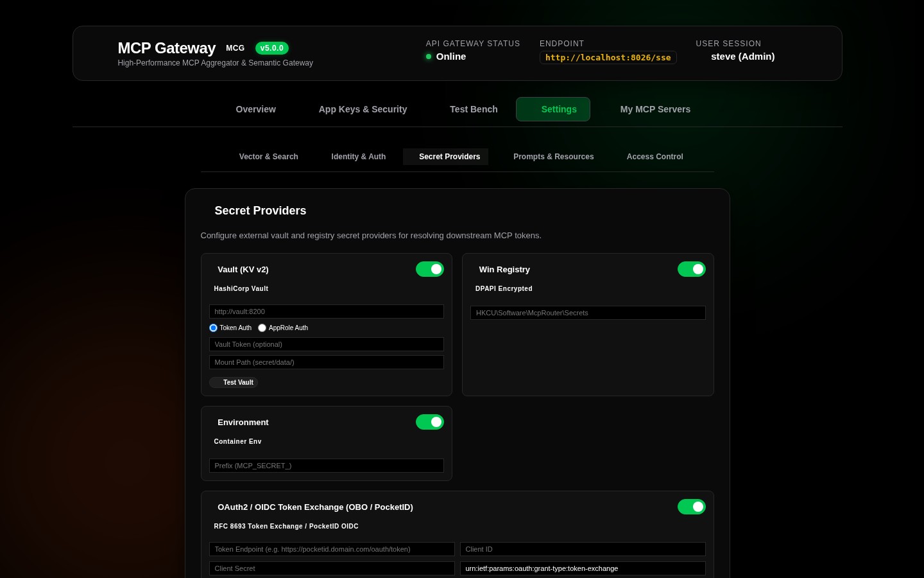924x578 pixels.
Task: Focus the Vault URL field http://vault:8200
Action: 327,311
